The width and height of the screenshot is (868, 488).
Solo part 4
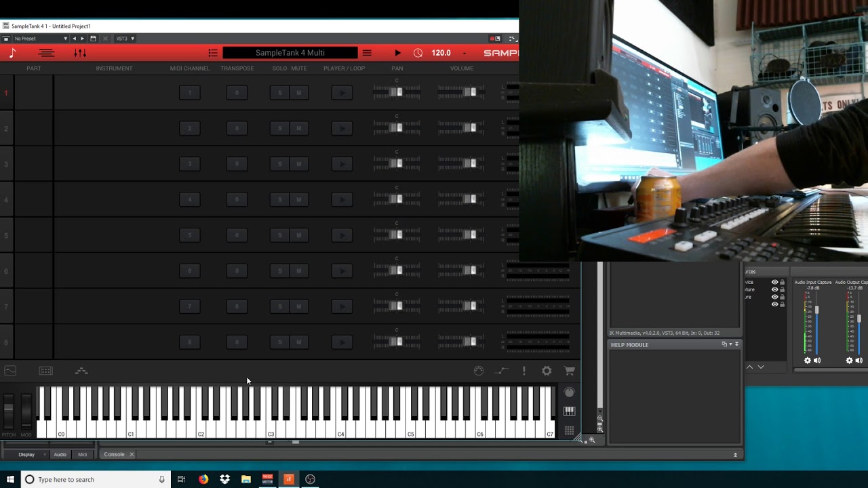click(280, 199)
